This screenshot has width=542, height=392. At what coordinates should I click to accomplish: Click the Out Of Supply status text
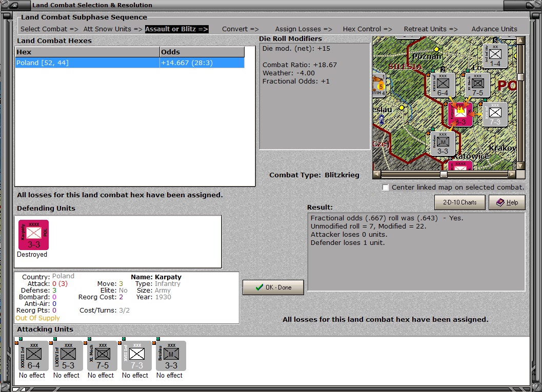coord(37,318)
